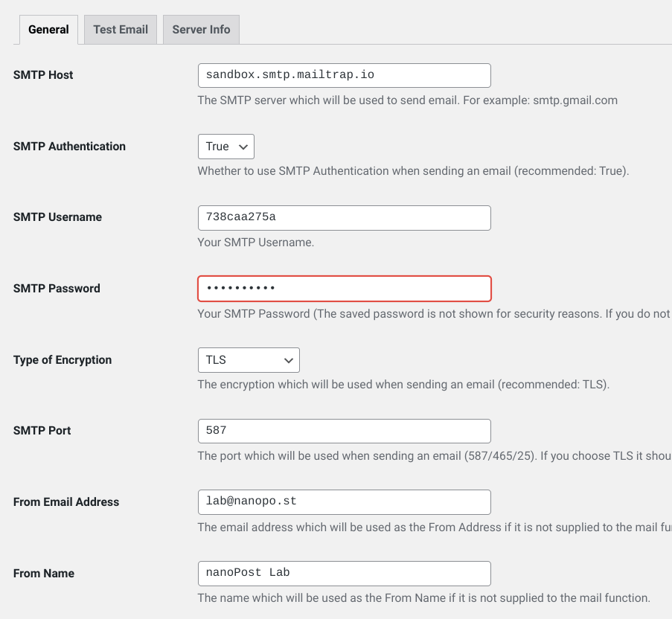Click the SMTP Authentication recommended True description
This screenshot has width=672, height=619.
(x=413, y=171)
